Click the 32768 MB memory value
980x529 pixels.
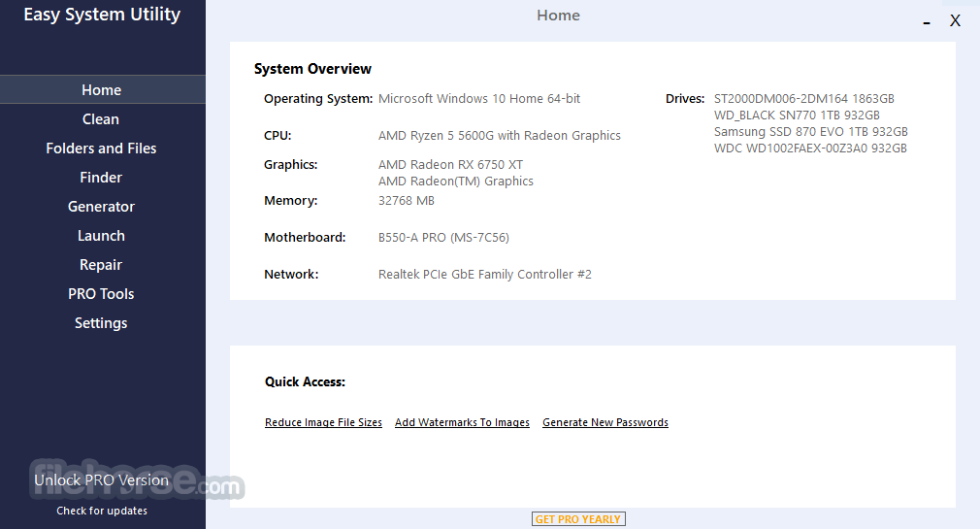coord(407,201)
